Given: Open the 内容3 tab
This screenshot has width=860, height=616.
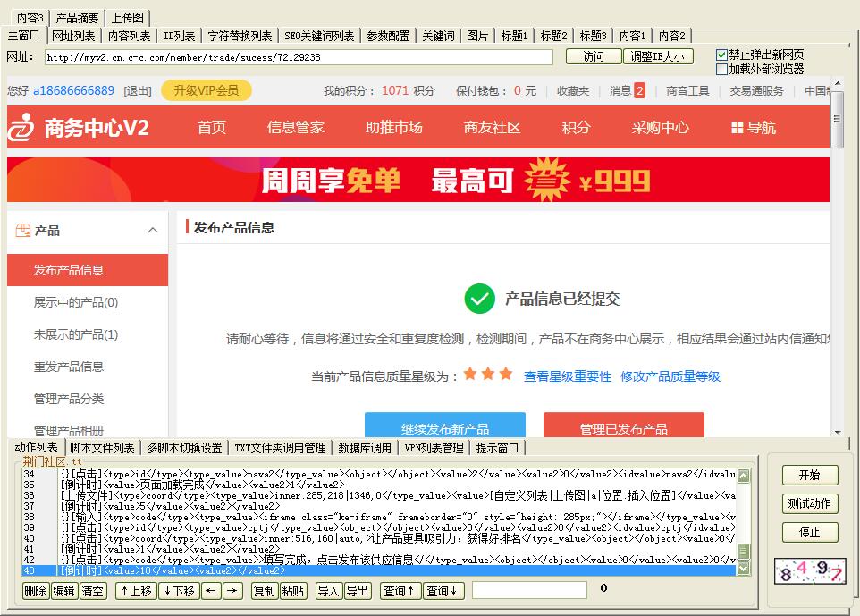Looking at the screenshot, I should pos(30,18).
